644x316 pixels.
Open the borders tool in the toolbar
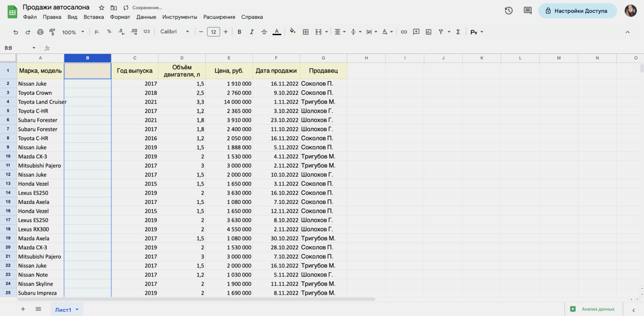point(306,32)
